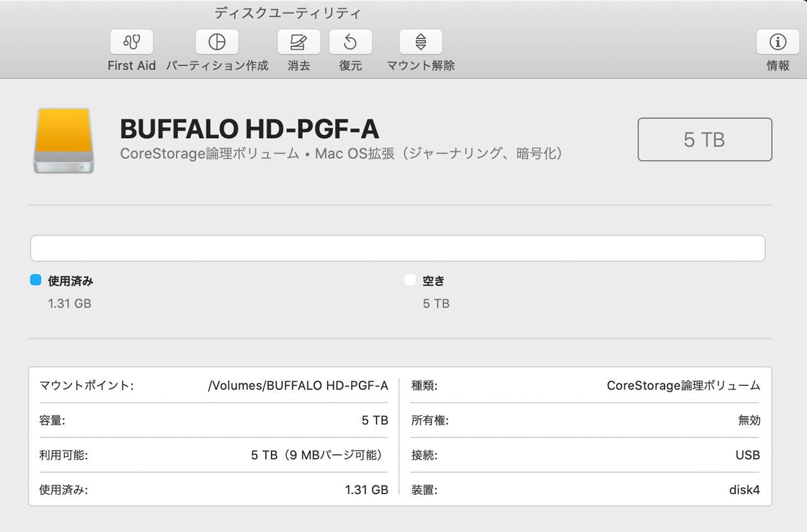Viewport: 807px width, 532px height.
Task: Run First Aid on the volume
Action: coord(132,42)
